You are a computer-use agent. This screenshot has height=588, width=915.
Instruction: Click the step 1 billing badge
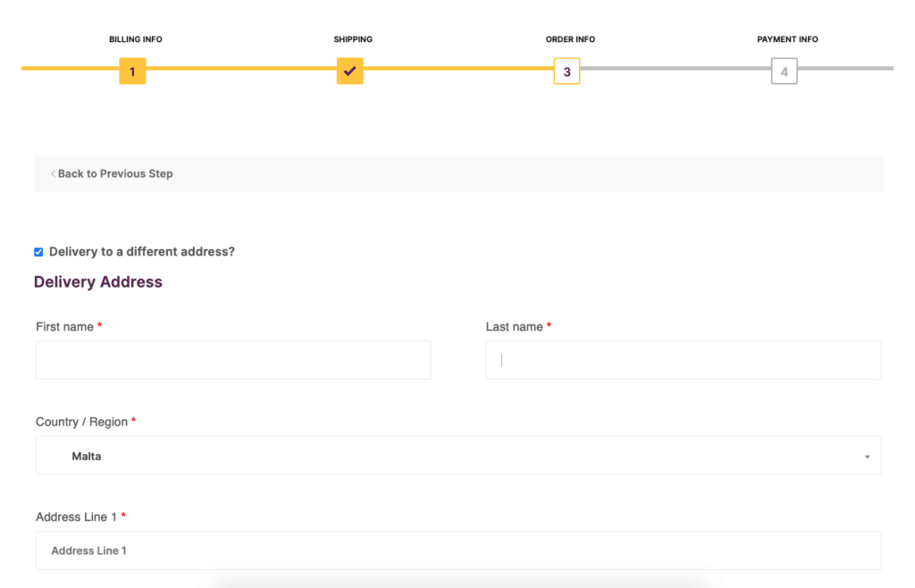point(132,71)
